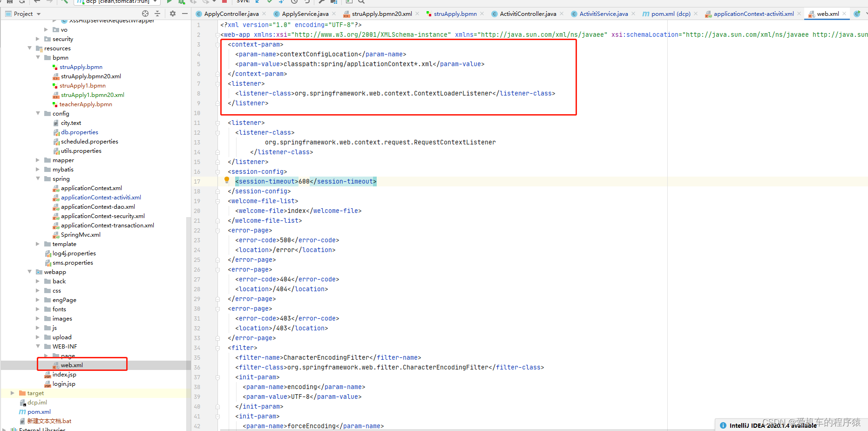Image resolution: width=868 pixels, height=431 pixels.
Task: Click the intention light bulb on line 17
Action: point(227,180)
